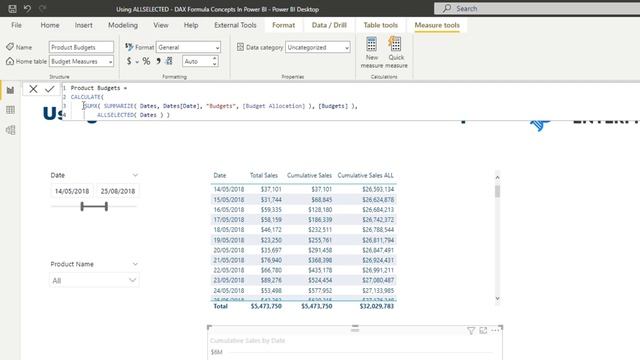
Task: Click left handle of Date range slider
Action: coord(82,207)
